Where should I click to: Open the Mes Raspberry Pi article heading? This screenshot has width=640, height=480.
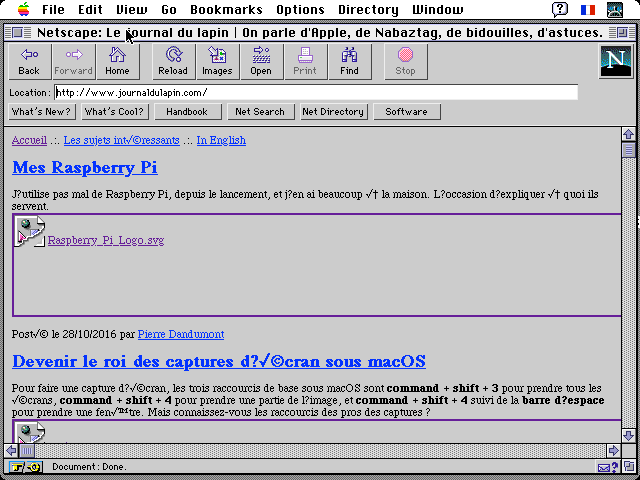point(85,168)
